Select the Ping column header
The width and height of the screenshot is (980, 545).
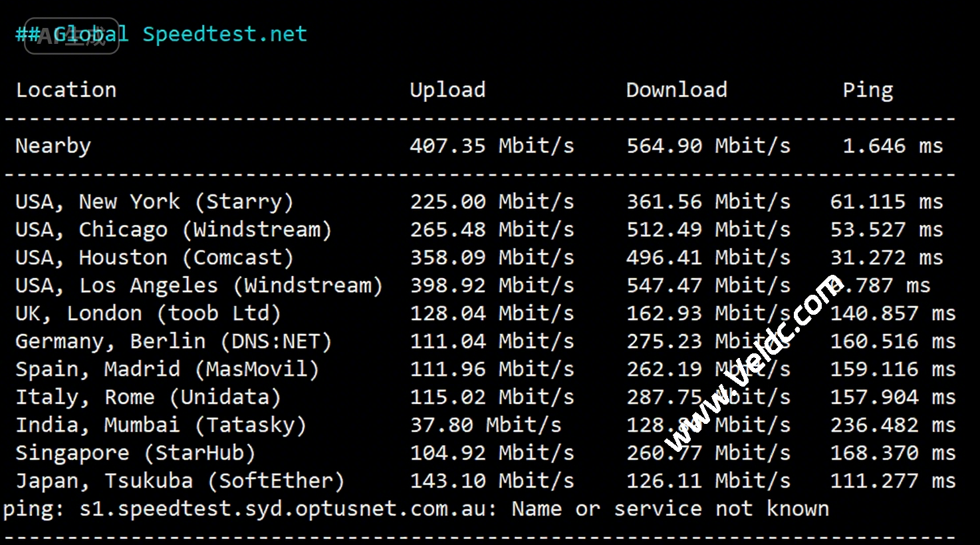point(867,90)
